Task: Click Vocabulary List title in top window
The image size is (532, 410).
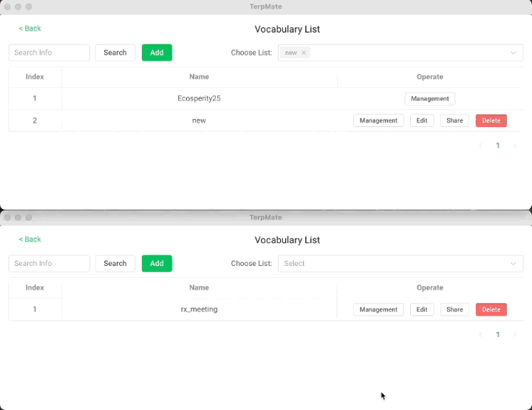Action: 287,29
